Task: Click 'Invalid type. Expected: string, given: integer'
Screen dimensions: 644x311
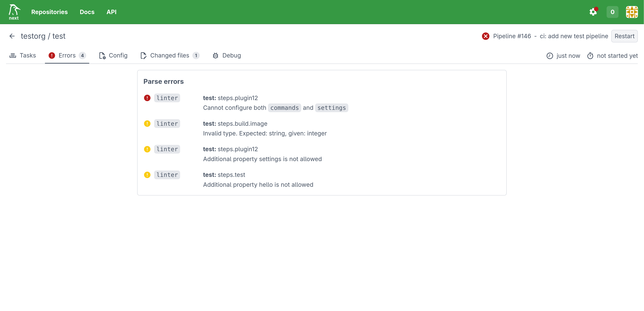Action: [x=265, y=133]
